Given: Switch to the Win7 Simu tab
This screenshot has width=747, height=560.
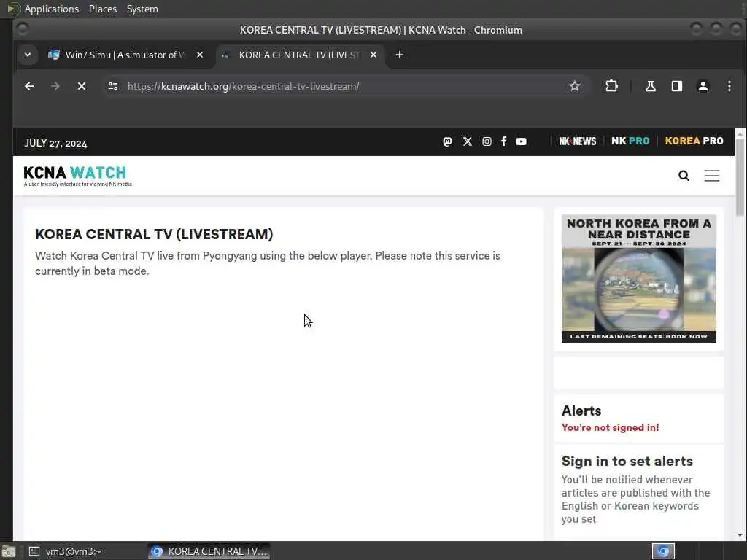Looking at the screenshot, I should [x=125, y=55].
